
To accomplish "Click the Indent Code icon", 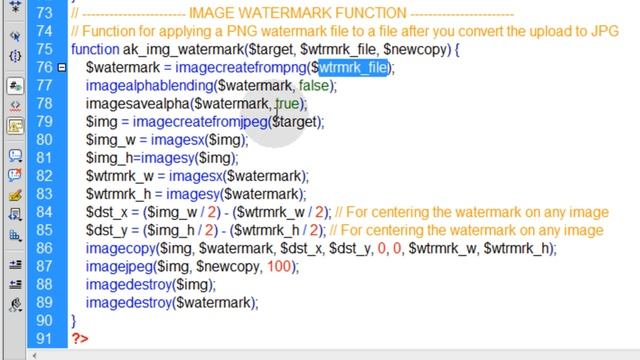I will [15, 265].
